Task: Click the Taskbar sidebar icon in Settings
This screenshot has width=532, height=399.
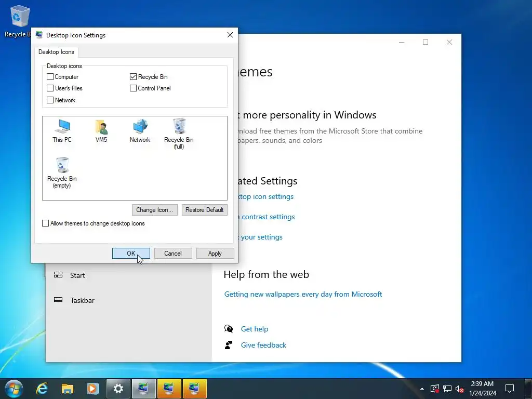Action: point(58,300)
